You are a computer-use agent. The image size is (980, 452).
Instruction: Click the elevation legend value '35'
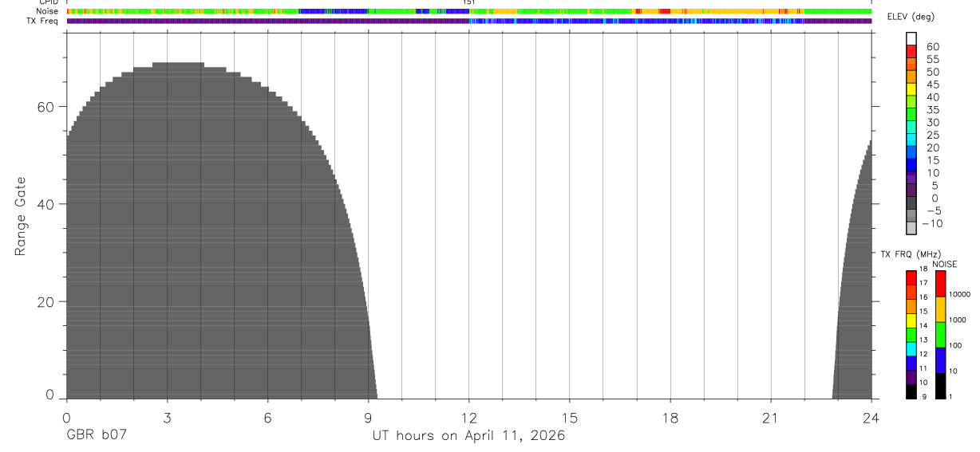[933, 110]
